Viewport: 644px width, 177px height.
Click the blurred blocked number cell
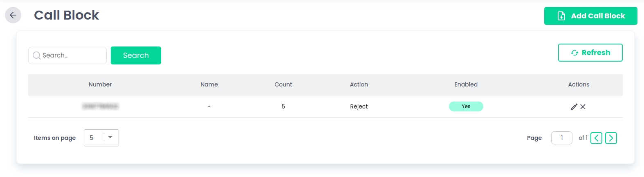click(100, 106)
